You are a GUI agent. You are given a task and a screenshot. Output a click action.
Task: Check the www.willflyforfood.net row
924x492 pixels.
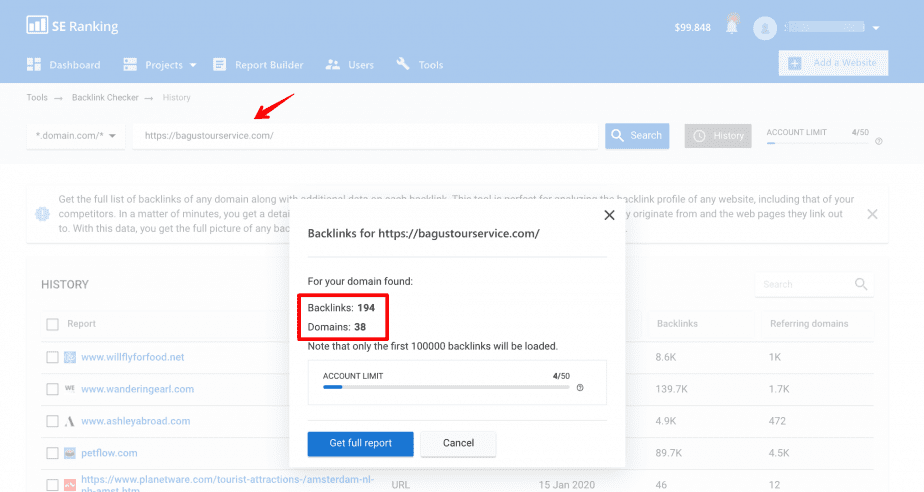[52, 357]
